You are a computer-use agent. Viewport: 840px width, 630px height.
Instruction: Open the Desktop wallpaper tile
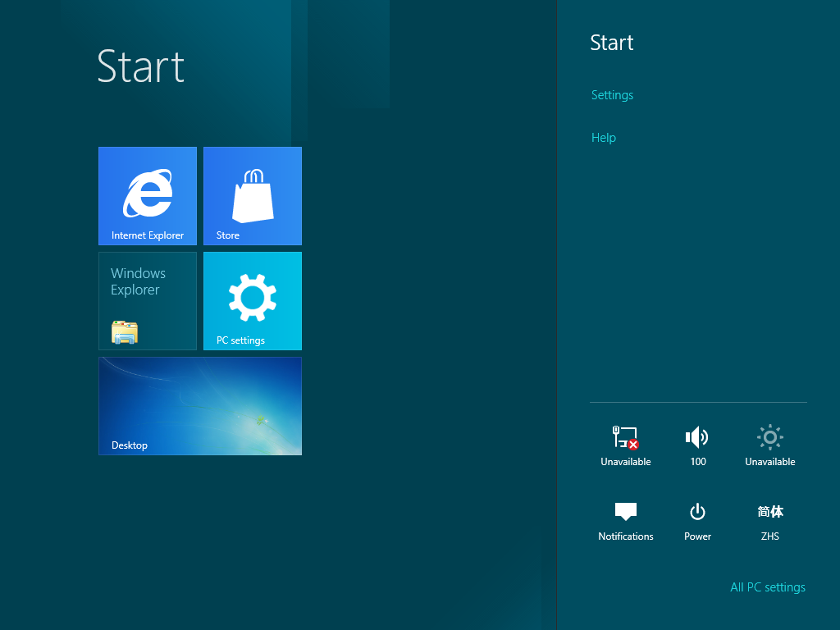click(200, 405)
